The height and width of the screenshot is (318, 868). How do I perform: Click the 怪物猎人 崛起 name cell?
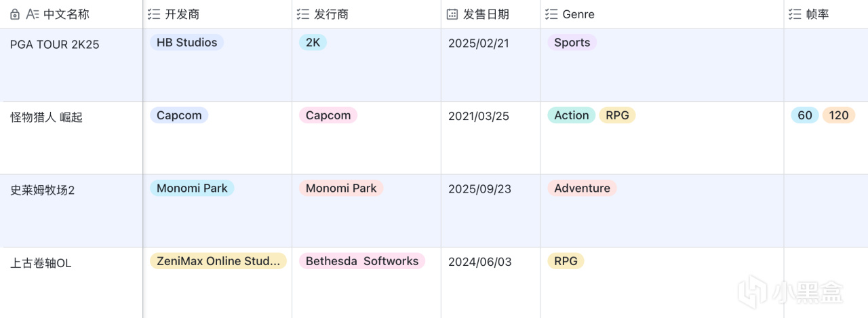click(46, 117)
